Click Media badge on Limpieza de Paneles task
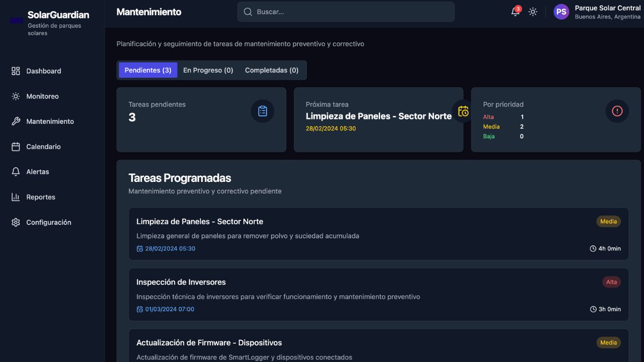The width and height of the screenshot is (644, 362). pyautogui.click(x=608, y=221)
